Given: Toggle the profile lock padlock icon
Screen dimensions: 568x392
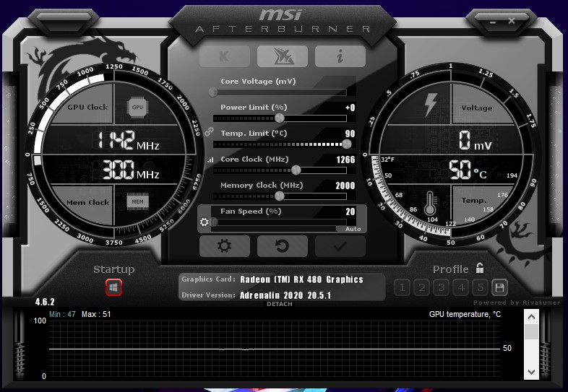Looking at the screenshot, I should (480, 269).
